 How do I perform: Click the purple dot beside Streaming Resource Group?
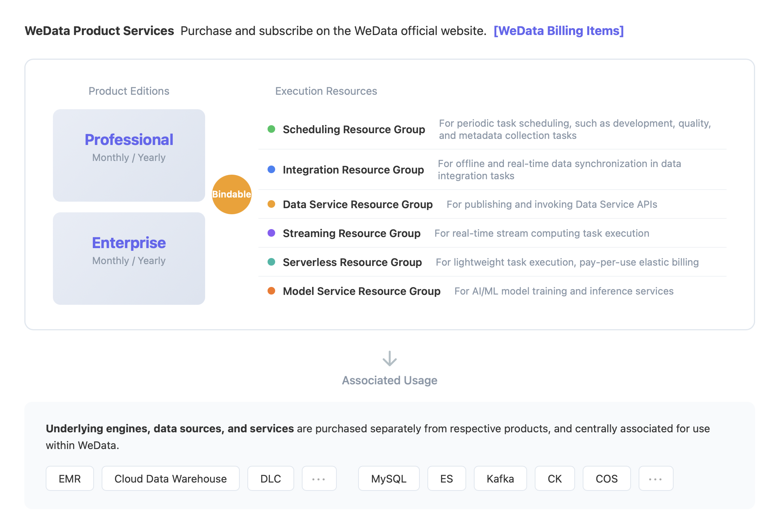pos(271,233)
